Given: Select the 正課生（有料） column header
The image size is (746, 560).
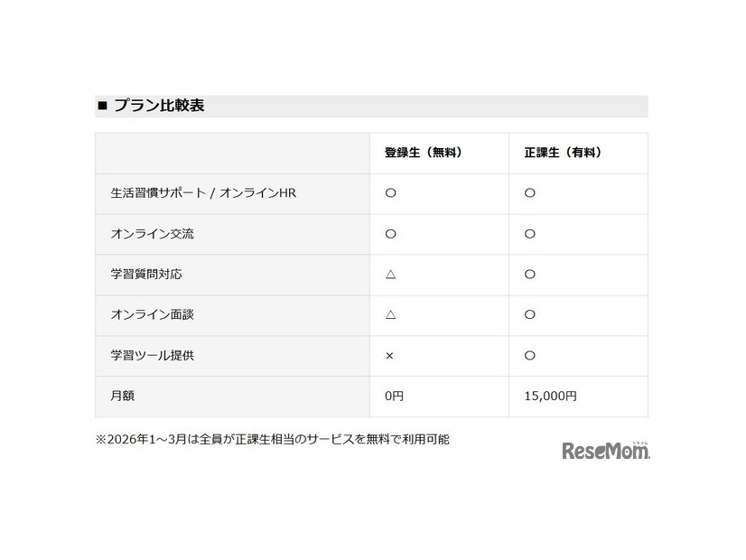Looking at the screenshot, I should 563,153.
